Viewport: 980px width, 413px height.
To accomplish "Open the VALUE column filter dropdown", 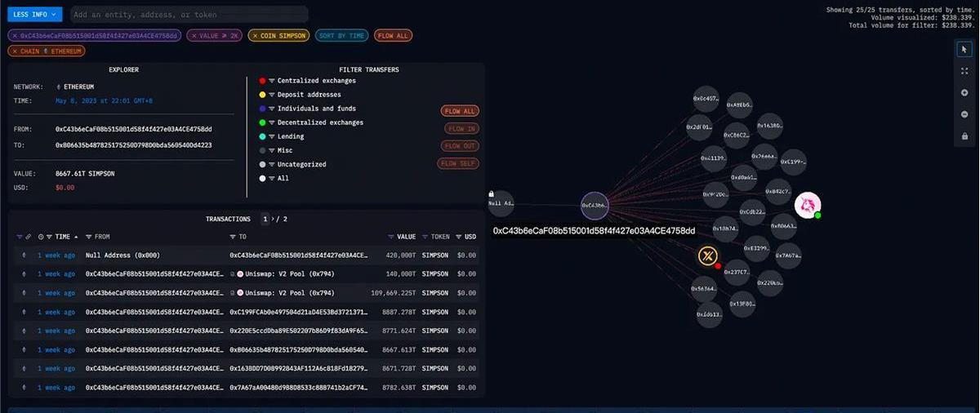I will [x=392, y=237].
